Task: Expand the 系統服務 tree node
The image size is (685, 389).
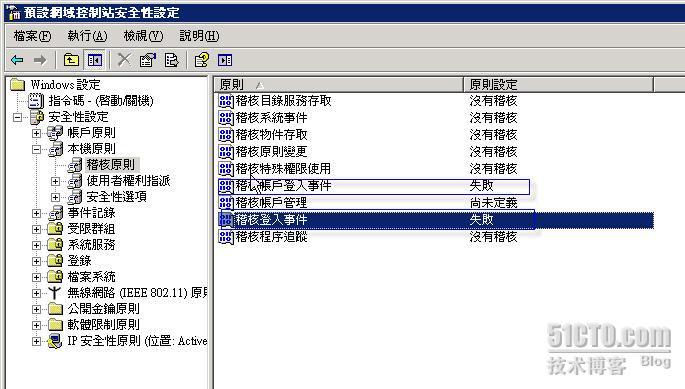Action: [x=36, y=245]
